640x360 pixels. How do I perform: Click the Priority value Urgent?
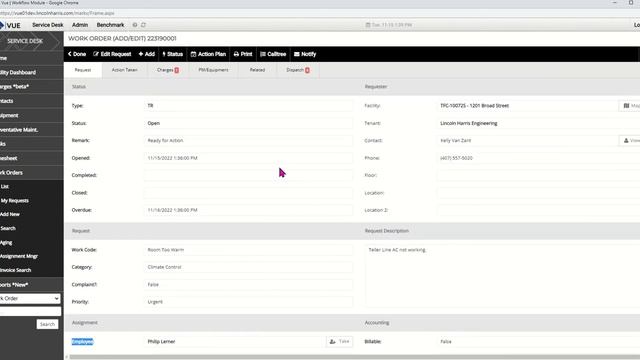(x=155, y=302)
